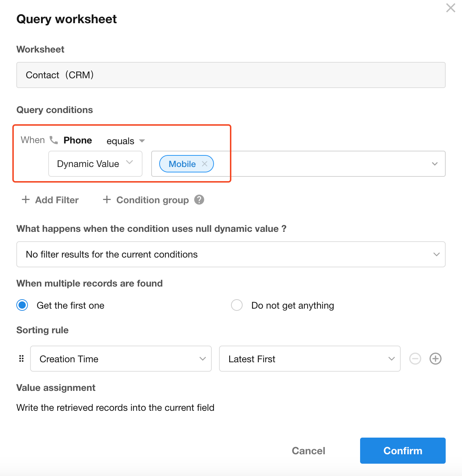Viewport: 462px width, 476px height.
Task: Remove the Mobile tag with its X
Action: coord(205,164)
